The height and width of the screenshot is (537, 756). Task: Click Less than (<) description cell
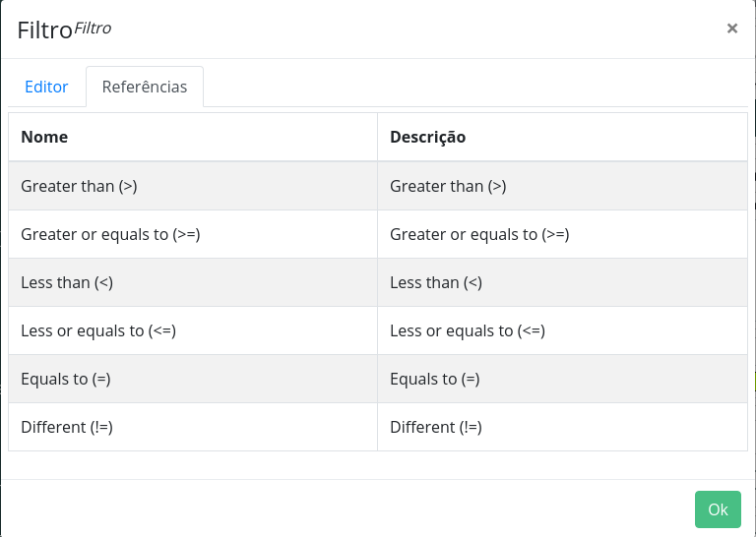coord(562,282)
